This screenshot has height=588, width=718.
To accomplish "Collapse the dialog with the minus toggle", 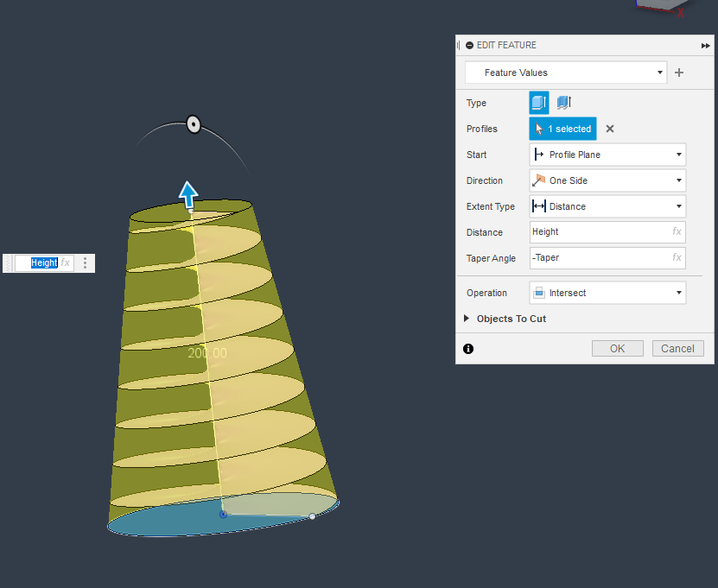I will tap(469, 45).
